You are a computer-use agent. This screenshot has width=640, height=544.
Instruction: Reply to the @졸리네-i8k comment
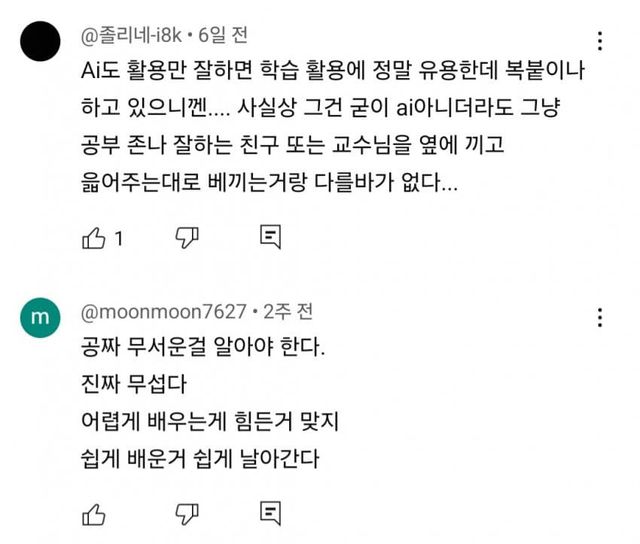(269, 237)
